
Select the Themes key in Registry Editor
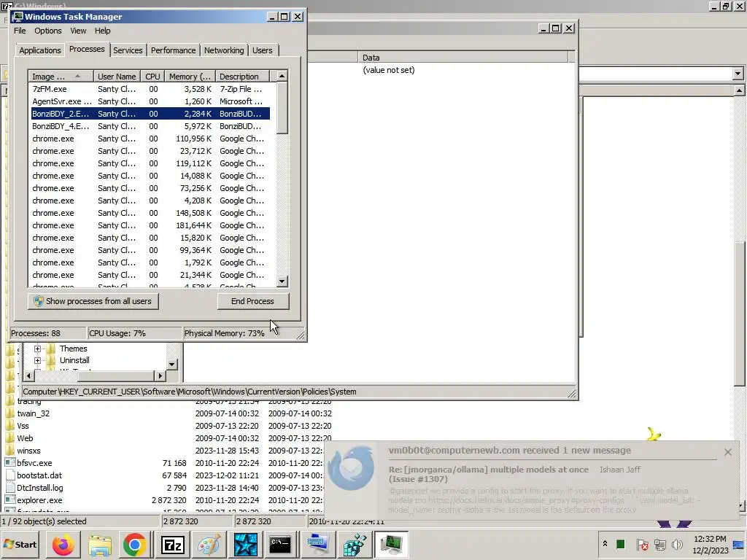74,349
